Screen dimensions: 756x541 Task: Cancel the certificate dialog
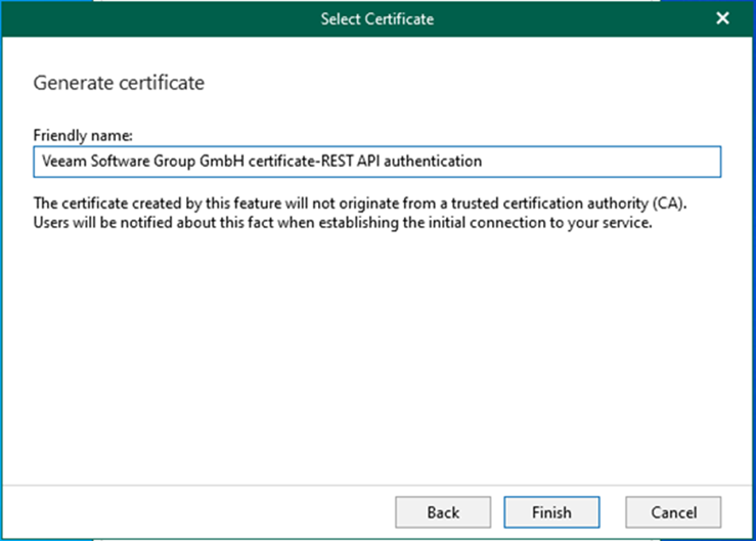[x=673, y=512]
